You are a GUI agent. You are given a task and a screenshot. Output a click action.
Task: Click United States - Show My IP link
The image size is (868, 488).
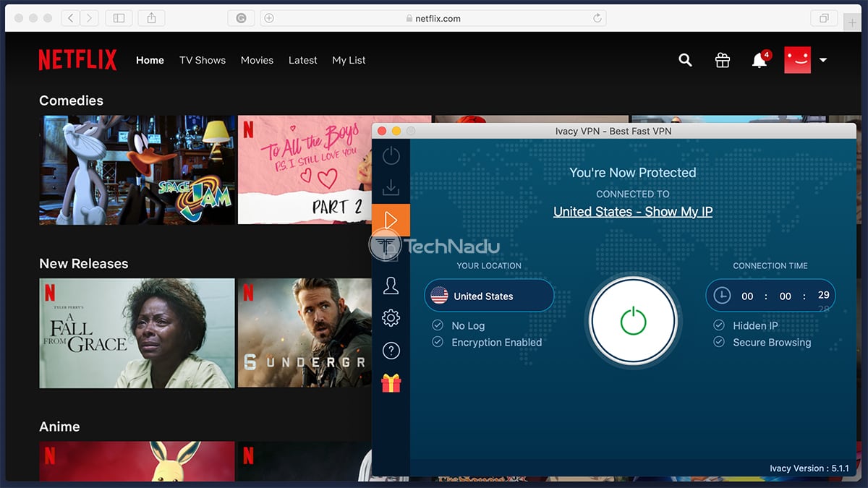click(633, 212)
